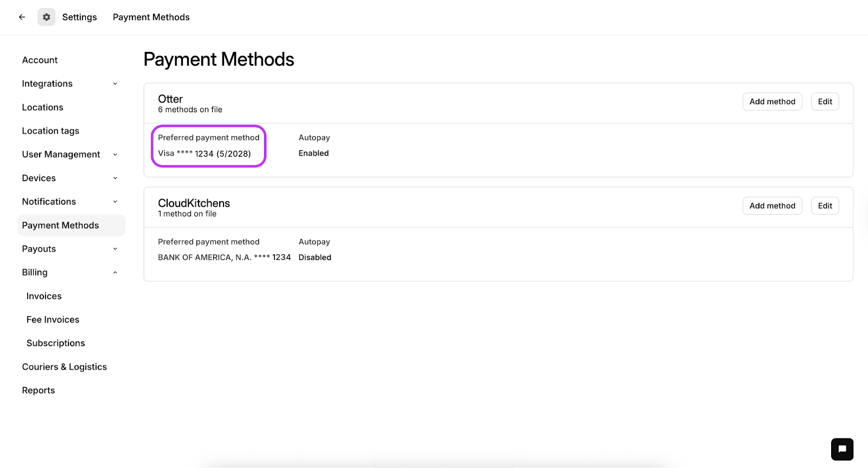Screen dimensions: 868x468
Task: Click the Payment Methods breadcrumb text
Action: pos(151,17)
